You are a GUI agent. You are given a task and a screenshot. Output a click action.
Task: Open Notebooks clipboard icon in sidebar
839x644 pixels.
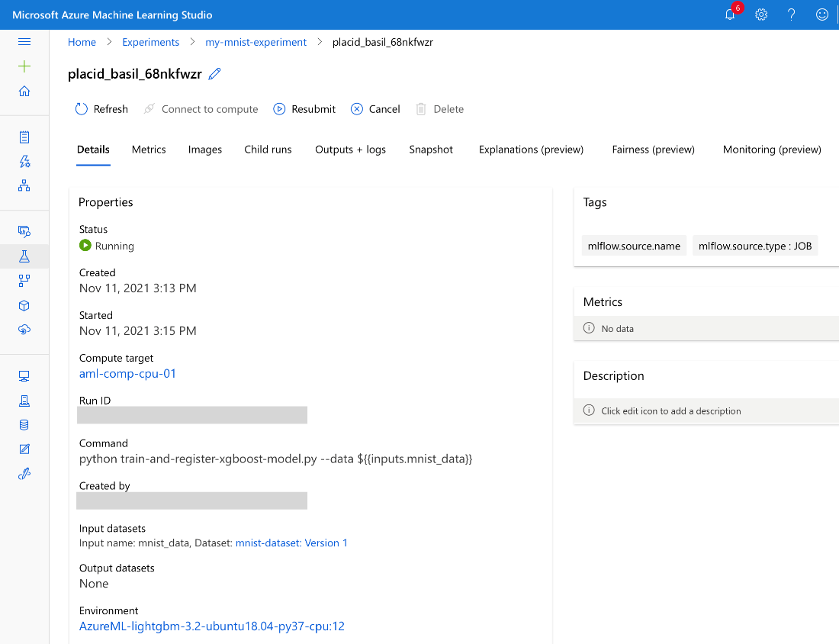click(x=24, y=137)
